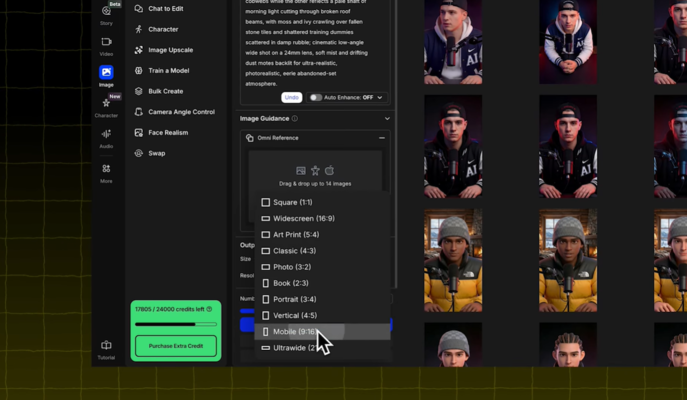Click the star favorites icon in drop zone
This screenshot has height=400, width=687.
point(315,170)
